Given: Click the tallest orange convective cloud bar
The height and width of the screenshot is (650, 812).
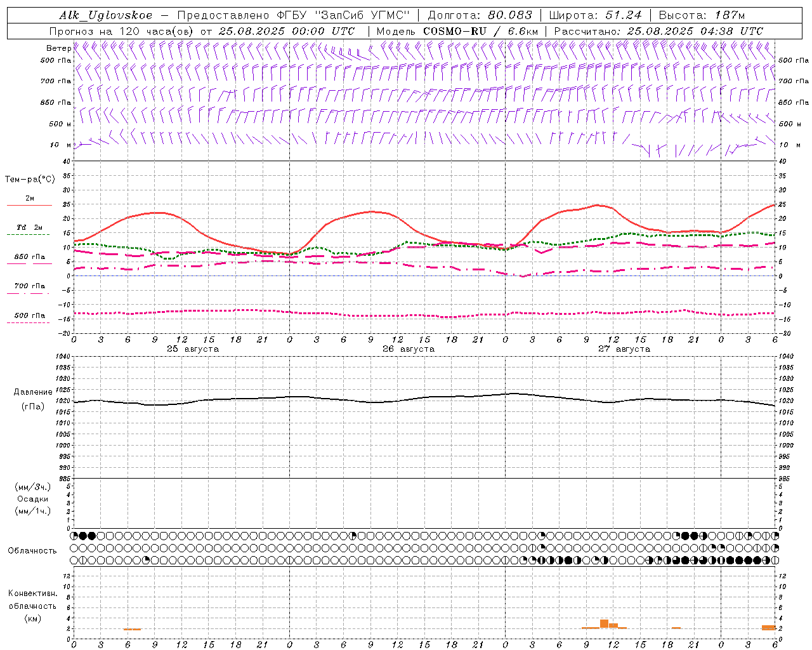Looking at the screenshot, I should [604, 624].
